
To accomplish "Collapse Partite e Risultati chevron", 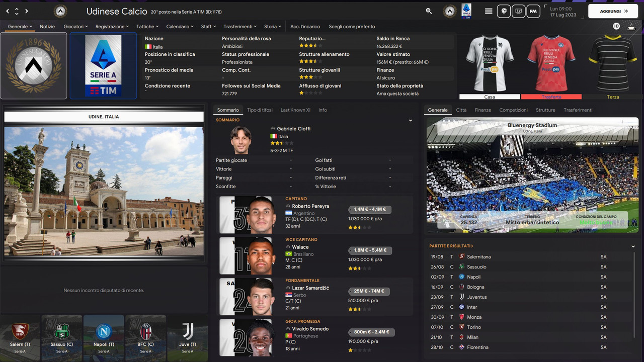I will tap(633, 246).
